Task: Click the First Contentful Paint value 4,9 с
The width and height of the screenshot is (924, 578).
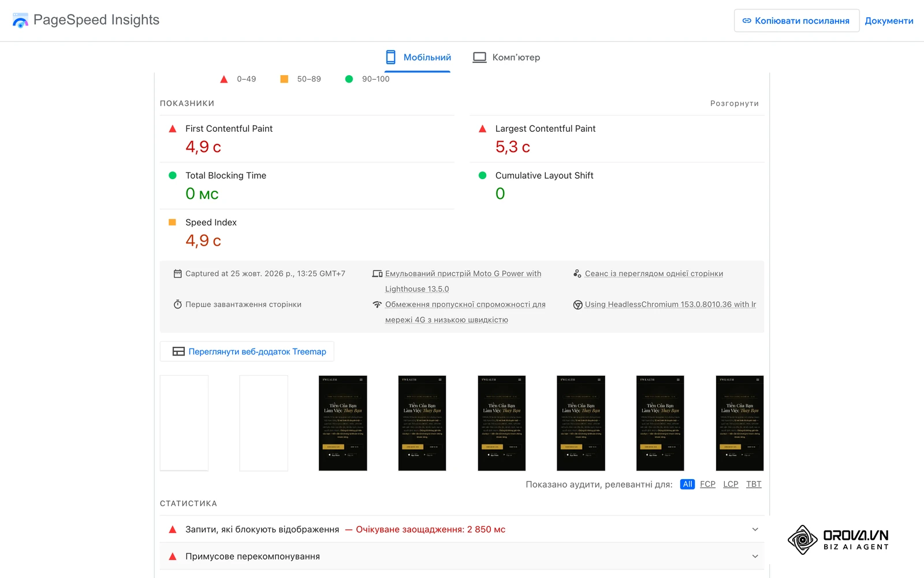Action: tap(203, 147)
